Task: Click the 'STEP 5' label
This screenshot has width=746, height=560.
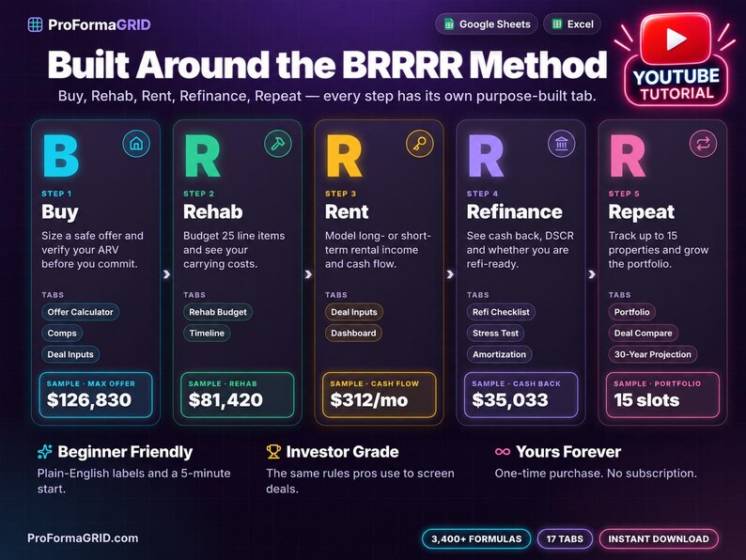Action: 624,194
